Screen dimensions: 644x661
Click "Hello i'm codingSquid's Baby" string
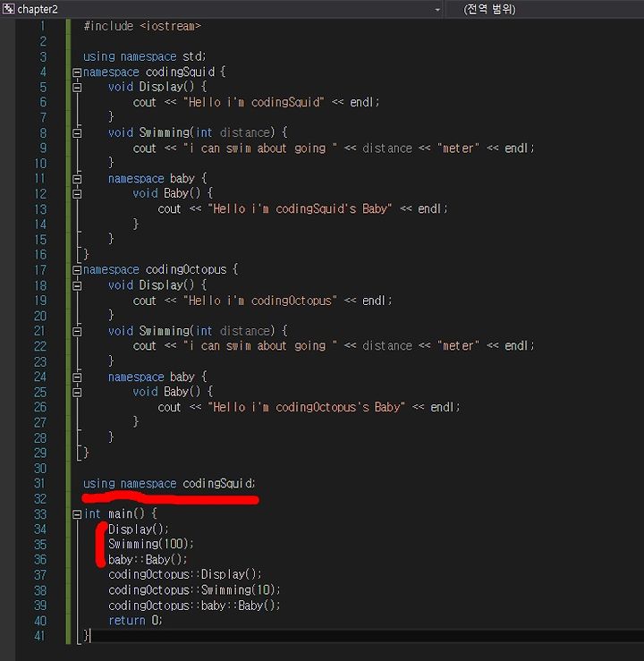300,209
